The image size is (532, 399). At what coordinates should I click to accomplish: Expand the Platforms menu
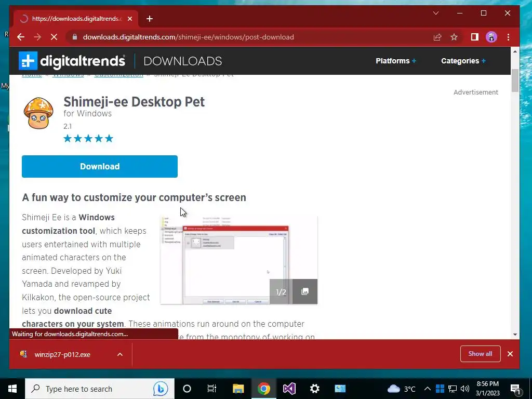coord(395,61)
